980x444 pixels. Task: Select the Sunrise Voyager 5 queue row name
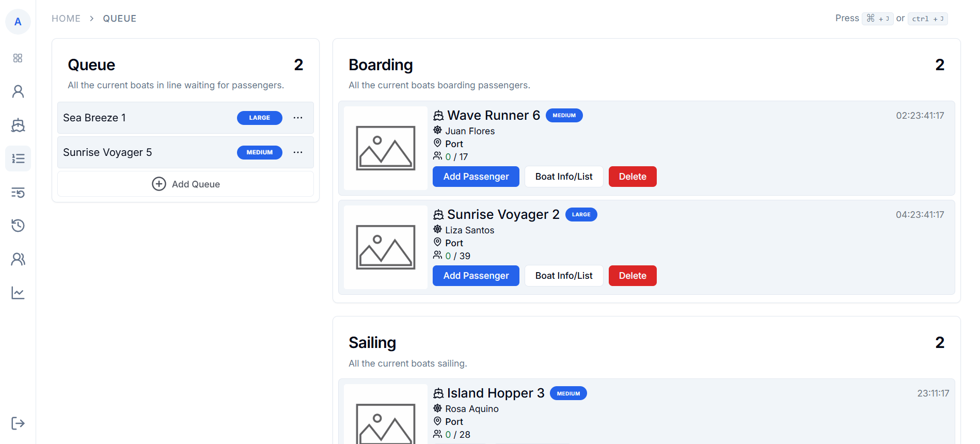point(107,152)
